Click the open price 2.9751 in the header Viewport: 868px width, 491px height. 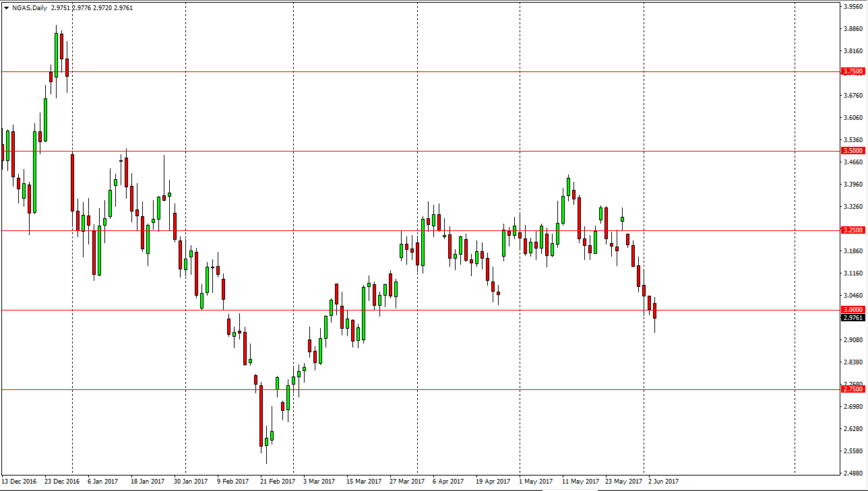click(61, 7)
